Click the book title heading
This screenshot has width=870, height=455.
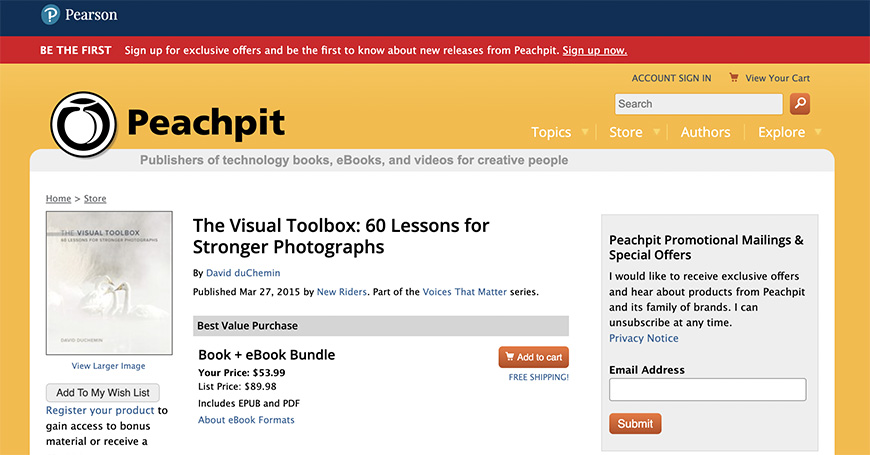click(x=341, y=236)
